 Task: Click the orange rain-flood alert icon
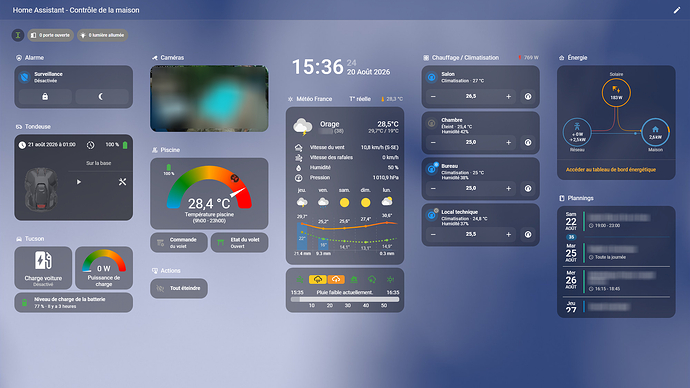[336, 279]
